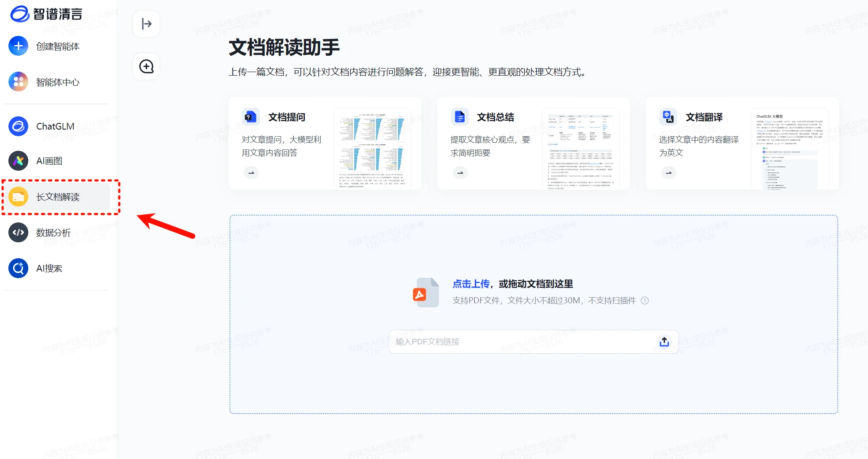Start new chat with plus bubble icon
This screenshot has width=868, height=459.
pyautogui.click(x=146, y=66)
